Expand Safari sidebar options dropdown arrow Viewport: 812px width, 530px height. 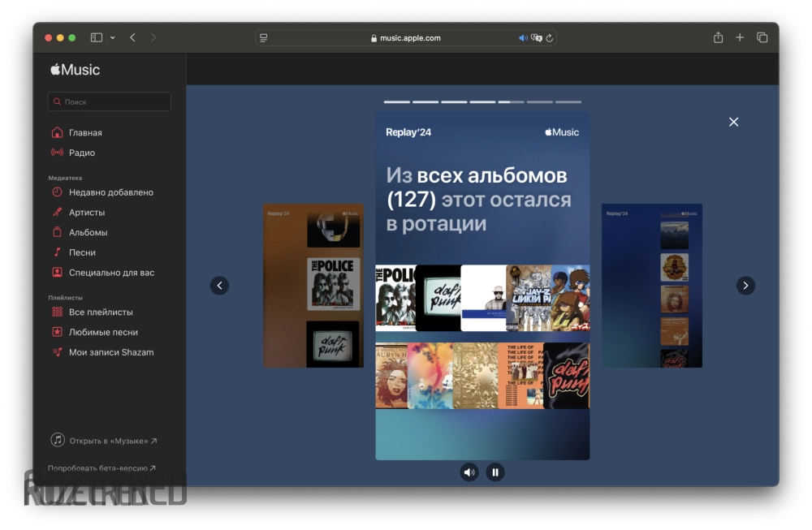coord(112,38)
